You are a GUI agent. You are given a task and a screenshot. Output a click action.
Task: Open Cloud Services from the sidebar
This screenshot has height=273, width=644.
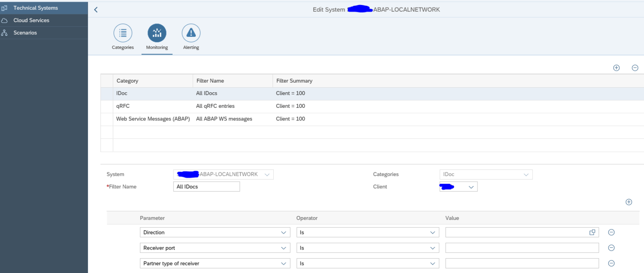(31, 20)
